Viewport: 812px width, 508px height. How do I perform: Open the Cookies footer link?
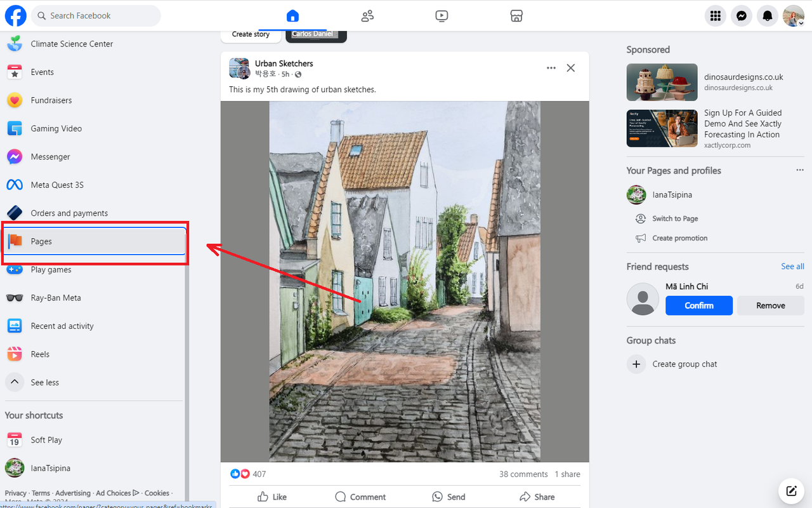(x=157, y=493)
